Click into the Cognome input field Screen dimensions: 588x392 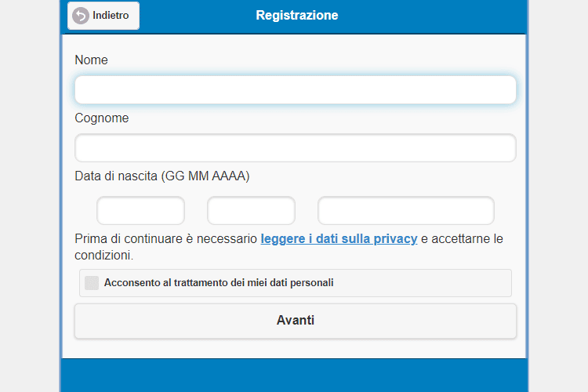[296, 148]
